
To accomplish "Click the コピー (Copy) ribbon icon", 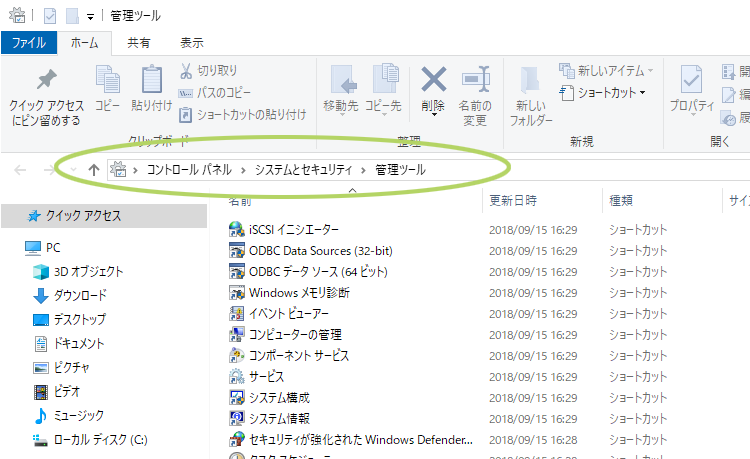I will (108, 79).
